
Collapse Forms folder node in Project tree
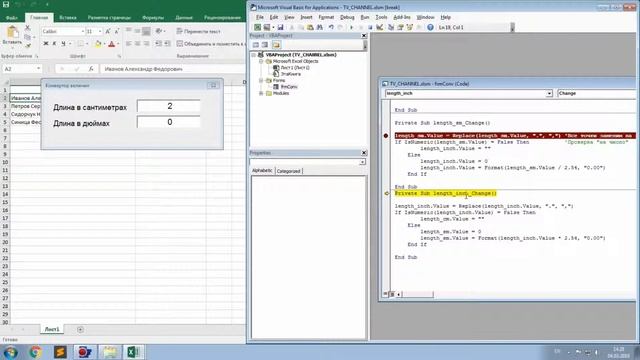(x=261, y=80)
